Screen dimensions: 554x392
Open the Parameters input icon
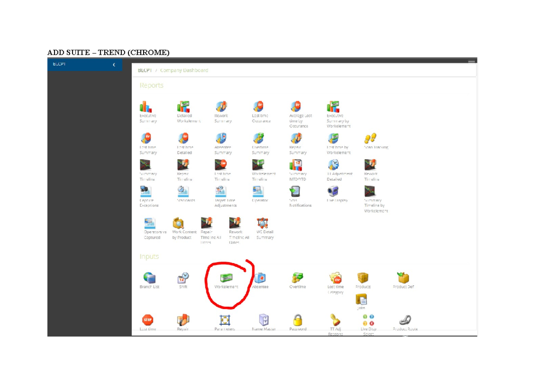click(x=224, y=320)
